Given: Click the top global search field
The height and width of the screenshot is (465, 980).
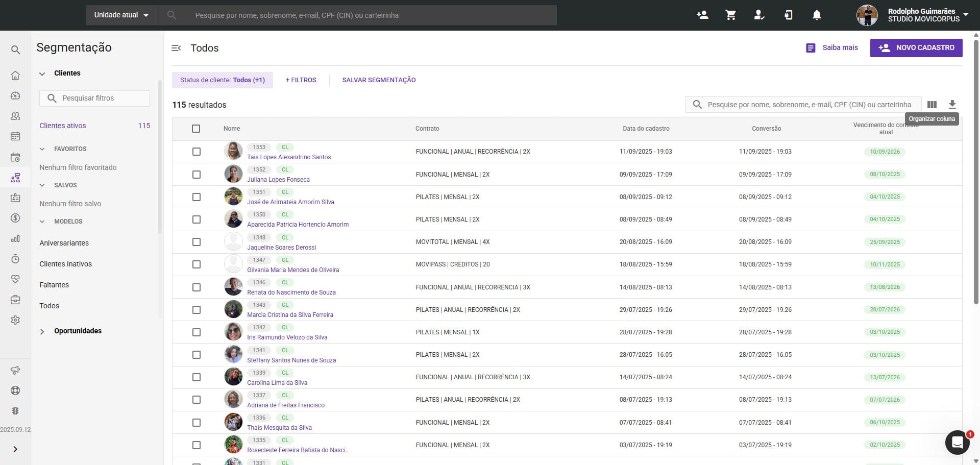Looking at the screenshot, I should click(x=358, y=15).
